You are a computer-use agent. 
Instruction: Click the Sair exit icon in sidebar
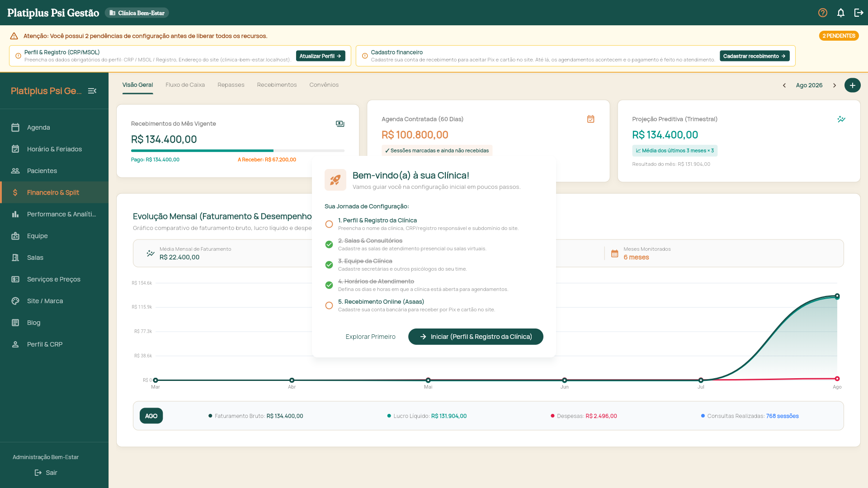coord(38,473)
